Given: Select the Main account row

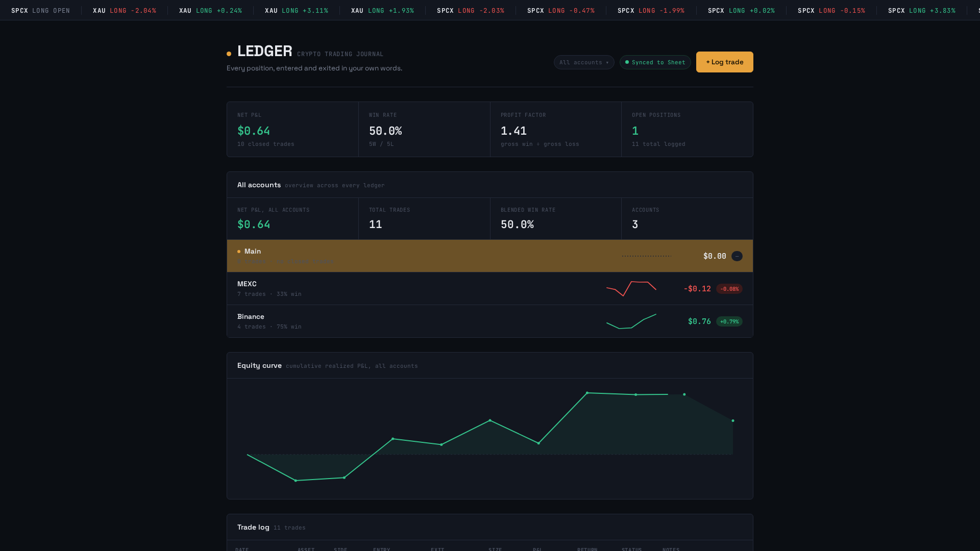Looking at the screenshot, I should pyautogui.click(x=490, y=256).
